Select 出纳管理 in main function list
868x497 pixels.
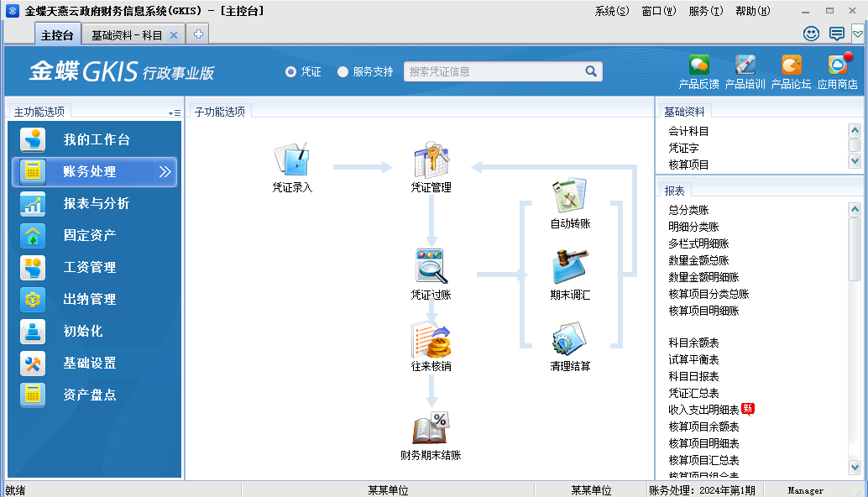click(x=95, y=300)
